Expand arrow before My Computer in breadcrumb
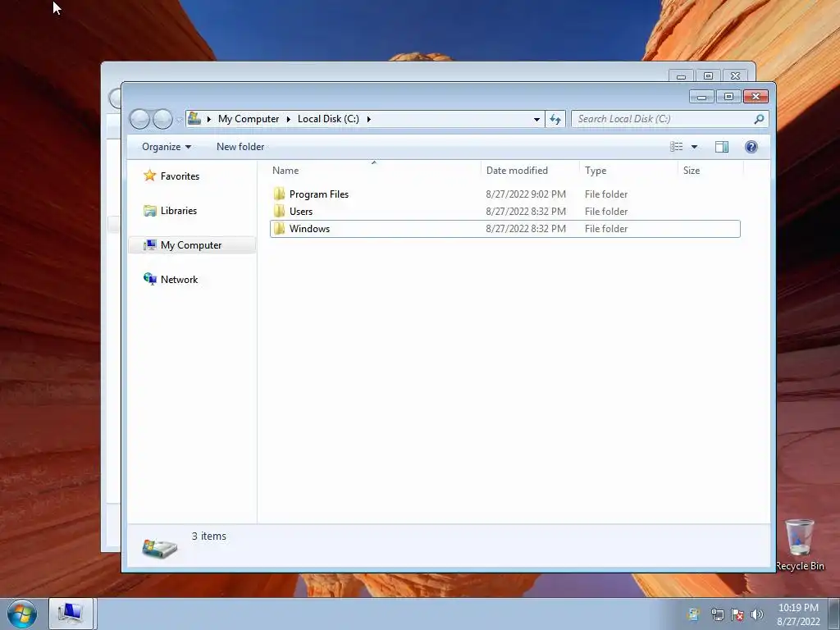 click(x=209, y=119)
